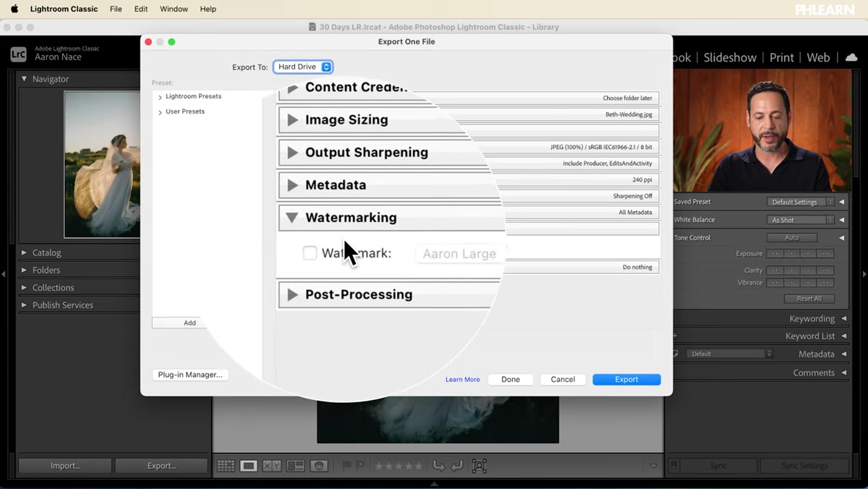Open the People view face icon
Screen dimensions: 868x489
(x=318, y=466)
